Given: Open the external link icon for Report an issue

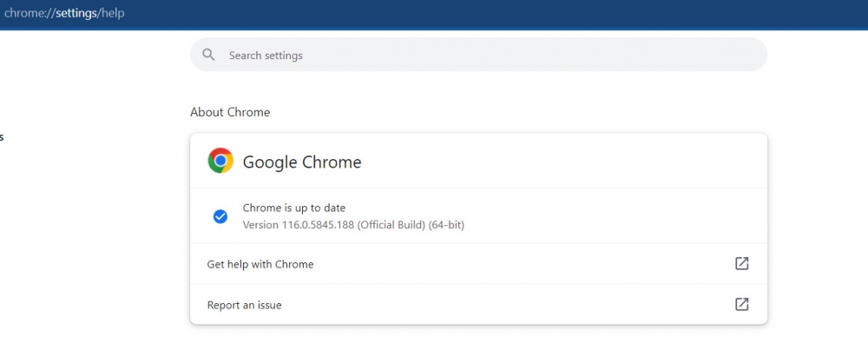Looking at the screenshot, I should coord(741,304).
